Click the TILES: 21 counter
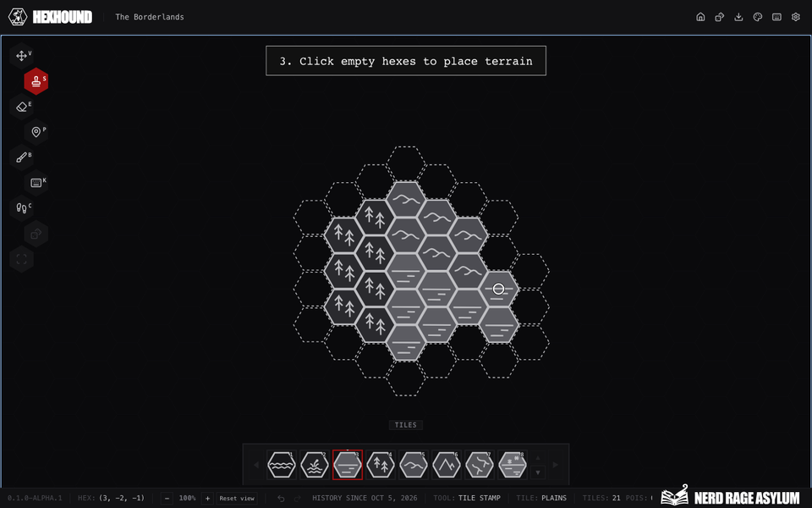 (x=601, y=498)
